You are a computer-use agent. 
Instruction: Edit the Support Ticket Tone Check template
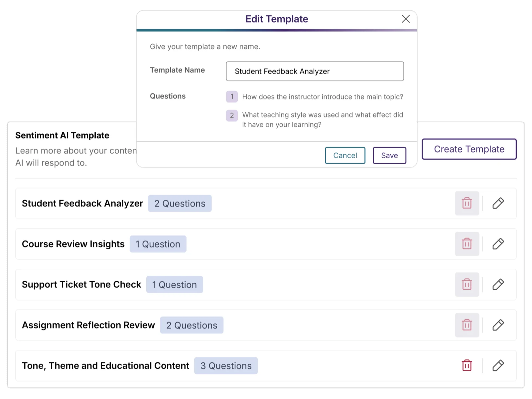point(498,284)
